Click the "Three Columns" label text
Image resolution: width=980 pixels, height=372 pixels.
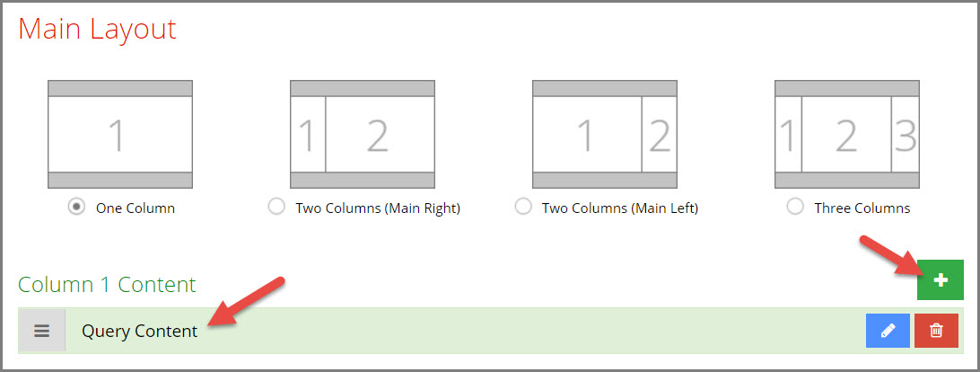(862, 208)
